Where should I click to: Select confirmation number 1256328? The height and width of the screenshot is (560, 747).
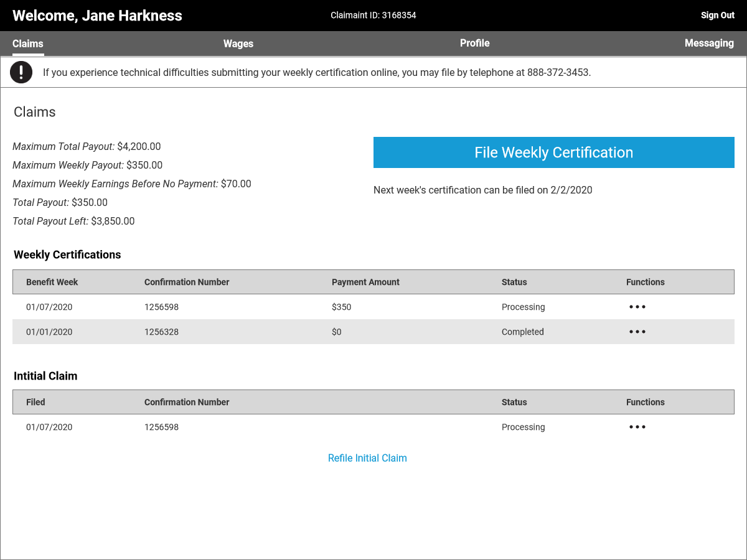point(161,332)
